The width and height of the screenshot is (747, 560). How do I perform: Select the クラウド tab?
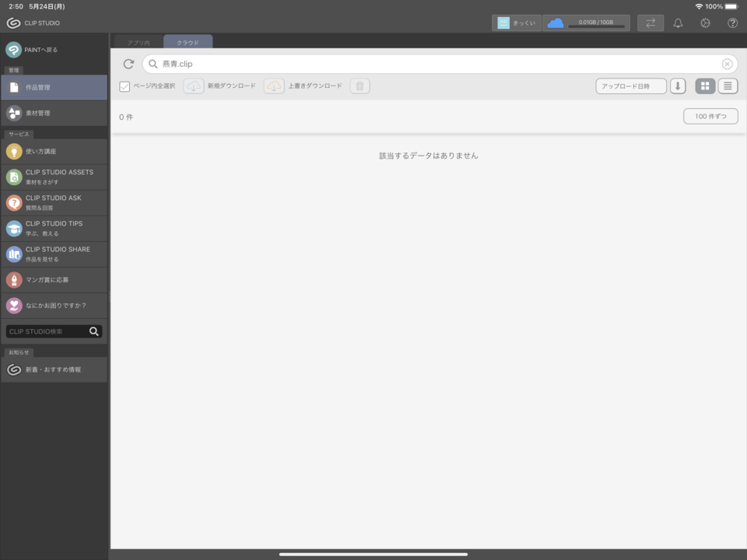tap(188, 43)
